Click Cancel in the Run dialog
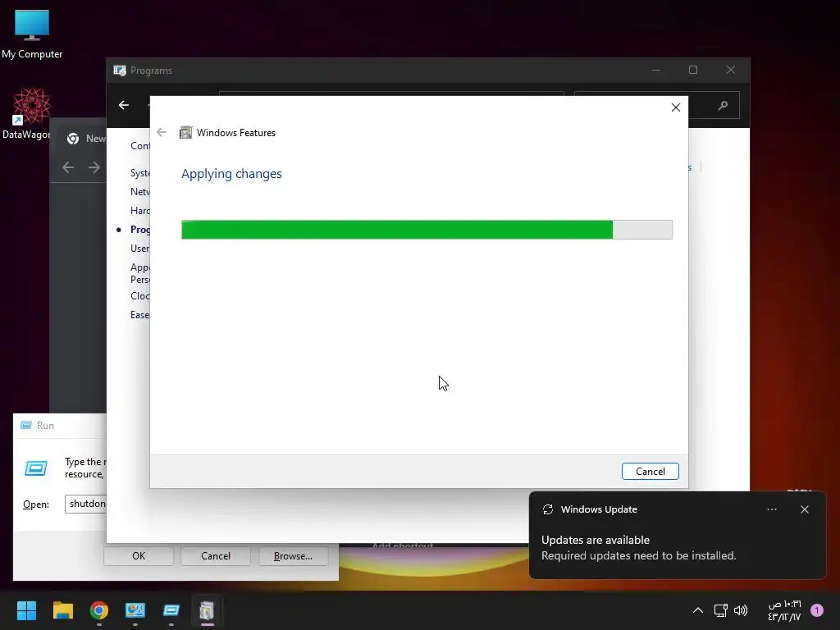The image size is (840, 630). click(216, 556)
